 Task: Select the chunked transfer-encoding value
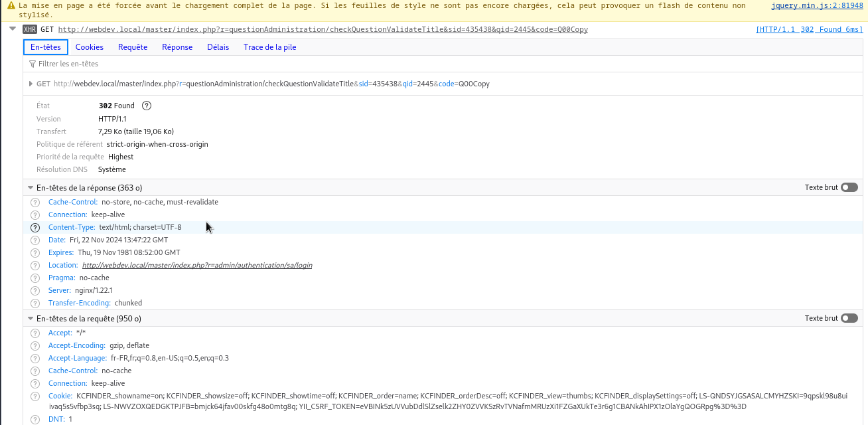click(x=129, y=303)
